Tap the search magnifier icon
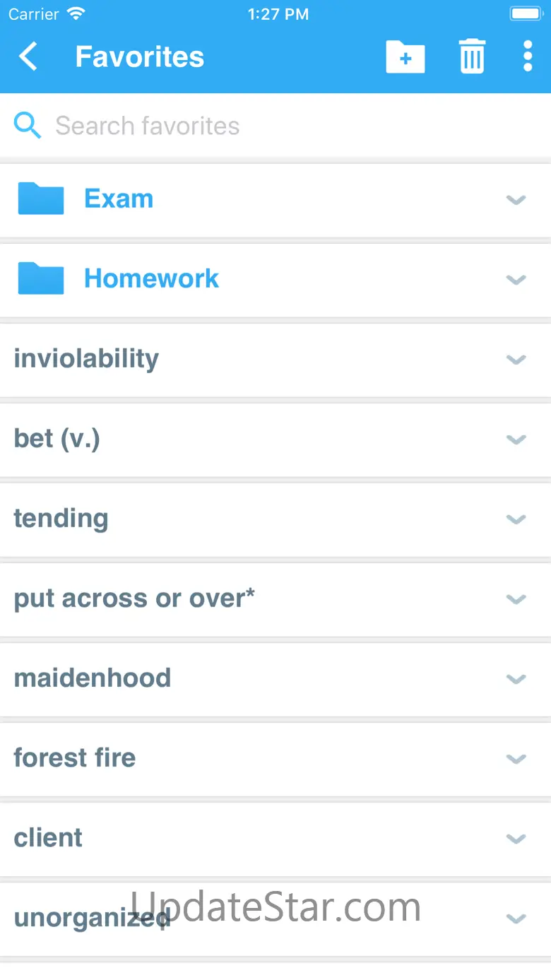Viewport: 551px width, 980px height. (28, 126)
